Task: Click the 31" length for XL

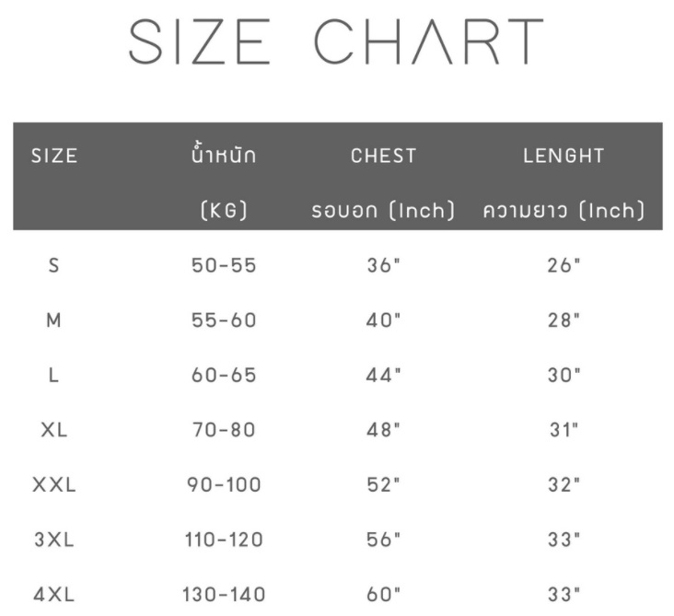Action: pyautogui.click(x=564, y=430)
